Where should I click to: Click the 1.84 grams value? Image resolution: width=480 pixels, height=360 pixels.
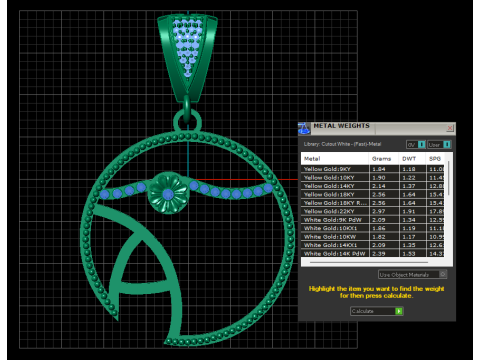click(379, 169)
